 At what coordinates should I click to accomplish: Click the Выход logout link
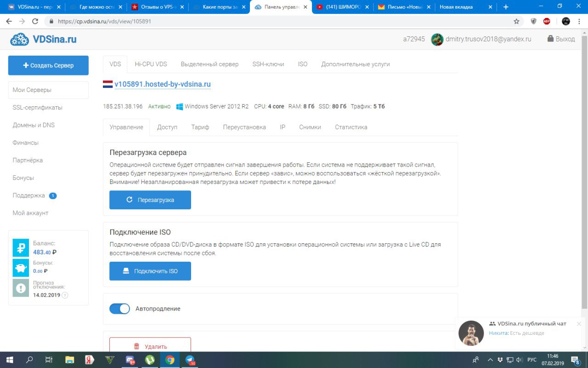point(561,39)
